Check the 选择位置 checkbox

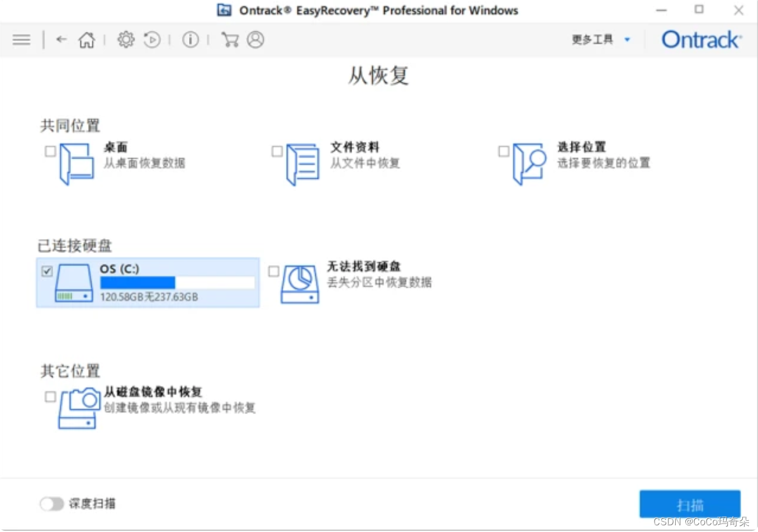pos(504,151)
